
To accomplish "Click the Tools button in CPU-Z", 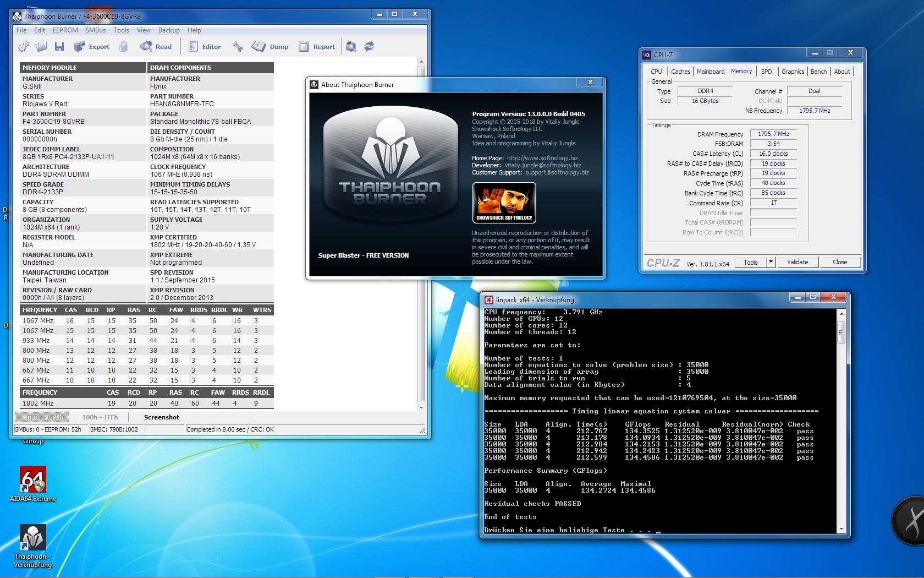I will tap(751, 262).
